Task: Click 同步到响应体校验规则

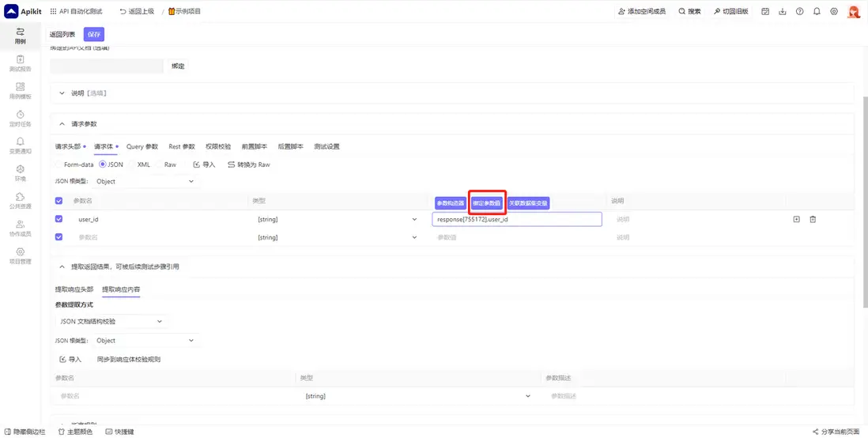Action: pos(129,360)
